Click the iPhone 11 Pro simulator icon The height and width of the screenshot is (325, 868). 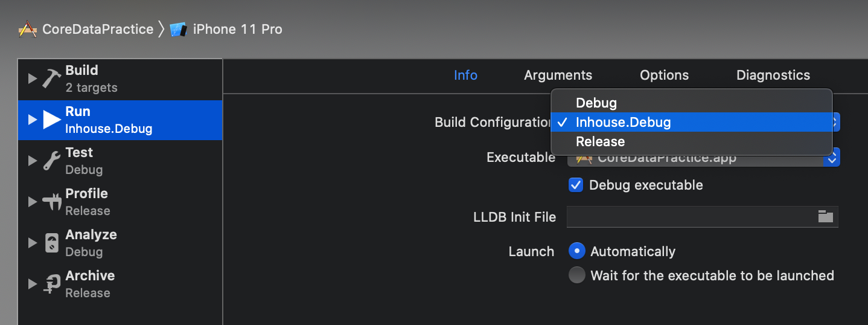(178, 29)
